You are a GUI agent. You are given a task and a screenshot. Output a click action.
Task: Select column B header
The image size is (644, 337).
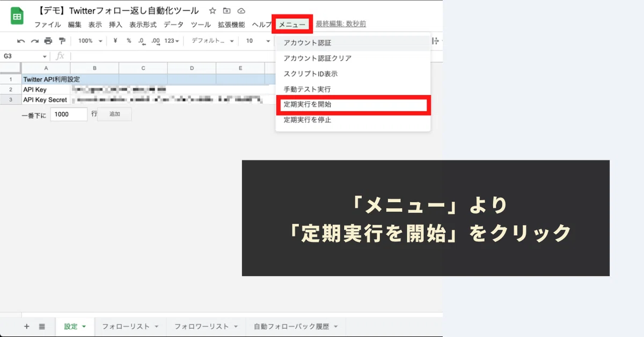click(x=94, y=68)
